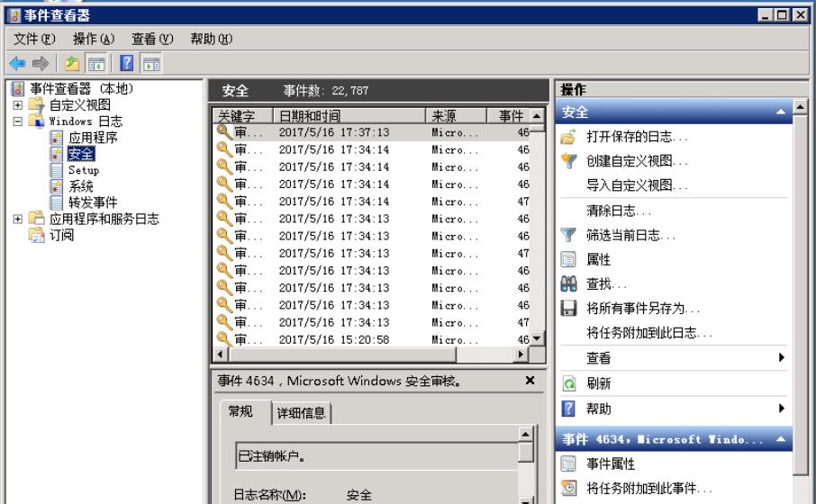Image resolution: width=816 pixels, height=504 pixels.
Task: Click the 属性 page icon in actions
Action: coord(568,259)
